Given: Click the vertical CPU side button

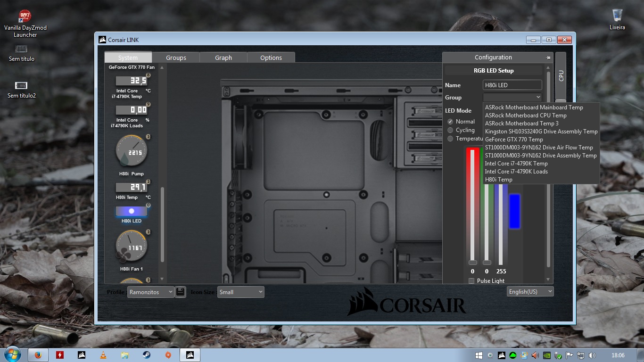Looking at the screenshot, I should tap(561, 75).
